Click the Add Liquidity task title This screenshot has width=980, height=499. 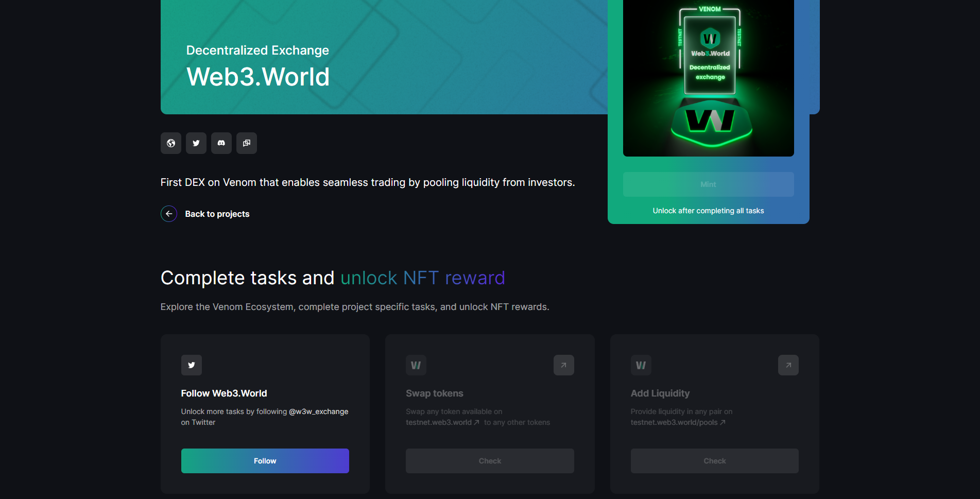[x=660, y=393]
